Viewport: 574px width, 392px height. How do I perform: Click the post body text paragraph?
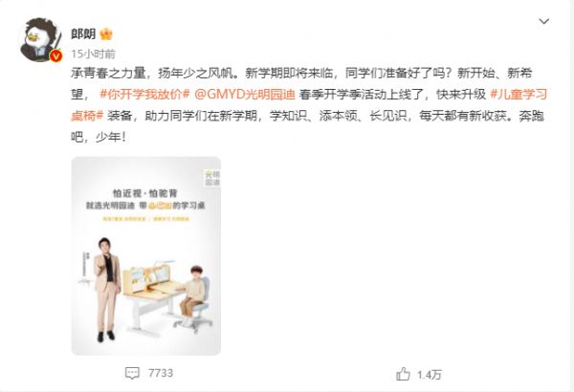click(x=309, y=105)
